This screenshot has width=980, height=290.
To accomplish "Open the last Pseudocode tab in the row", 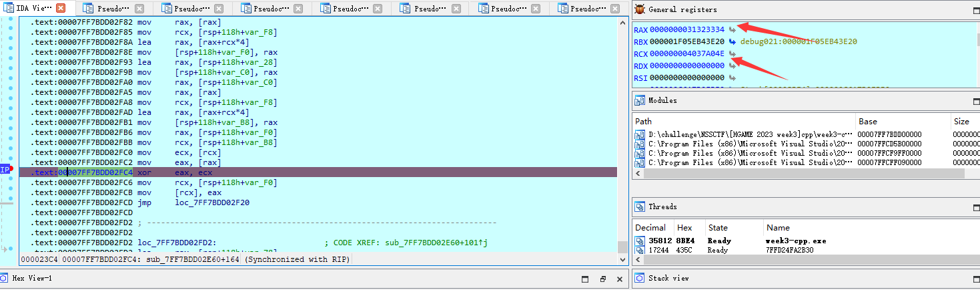I will pos(590,9).
